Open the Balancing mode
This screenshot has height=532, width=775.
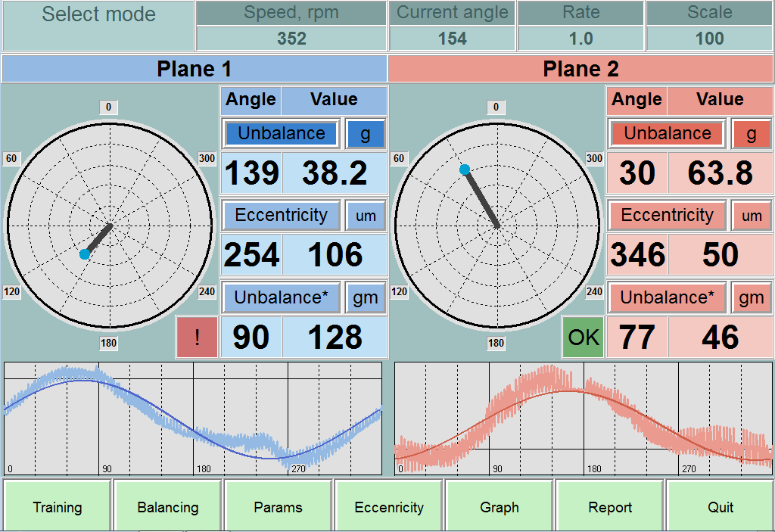(168, 507)
